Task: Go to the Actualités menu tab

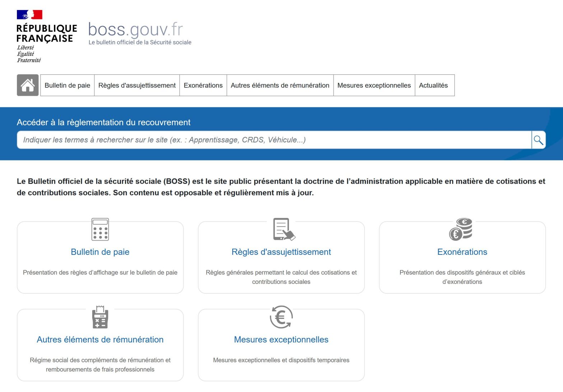Action: pos(433,85)
